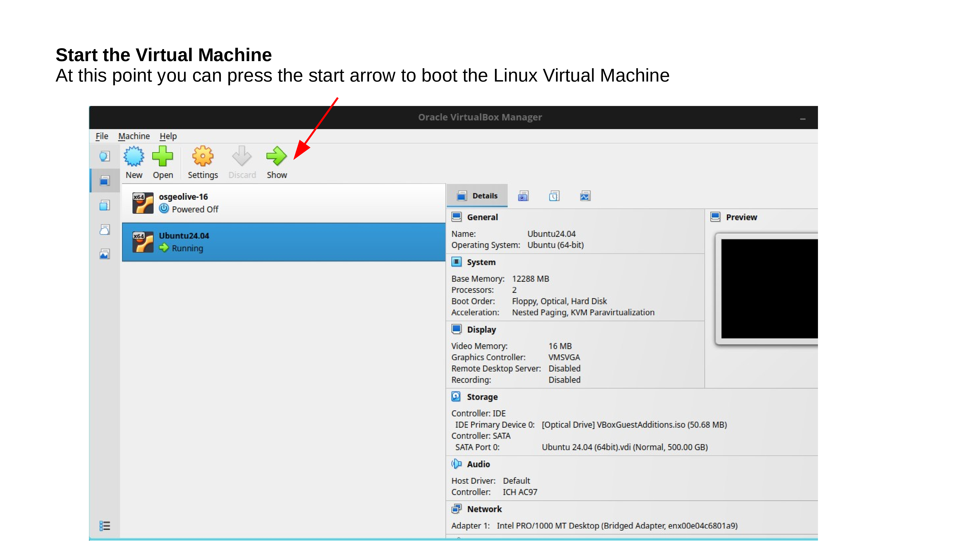980x551 pixels.
Task: Click the list view icon at sidebar bottom
Action: tap(105, 526)
